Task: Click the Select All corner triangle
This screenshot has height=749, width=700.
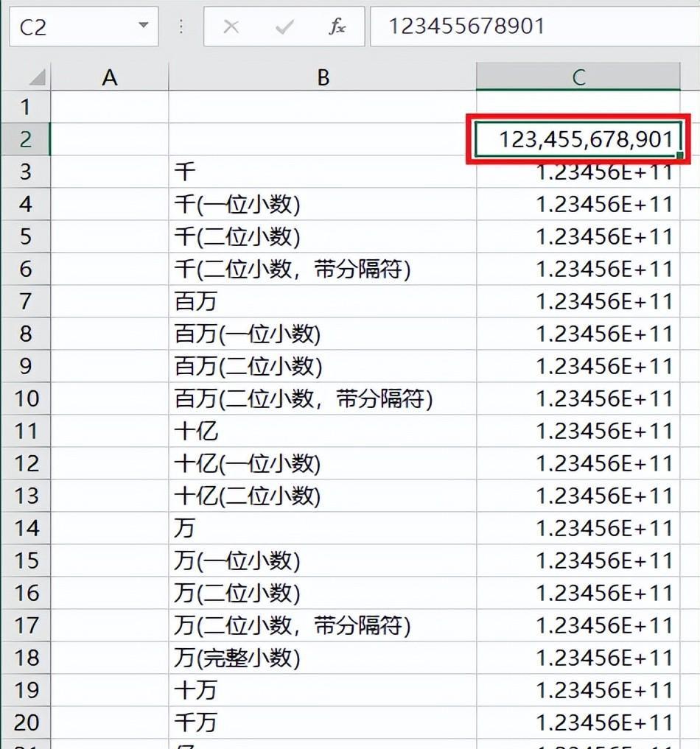Action: [x=38, y=77]
